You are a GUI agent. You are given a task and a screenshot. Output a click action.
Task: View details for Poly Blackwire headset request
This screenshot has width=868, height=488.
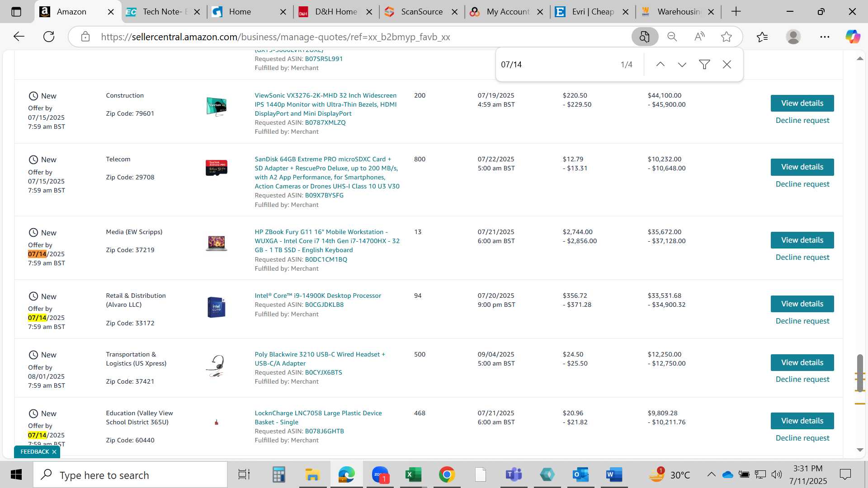[x=802, y=362]
